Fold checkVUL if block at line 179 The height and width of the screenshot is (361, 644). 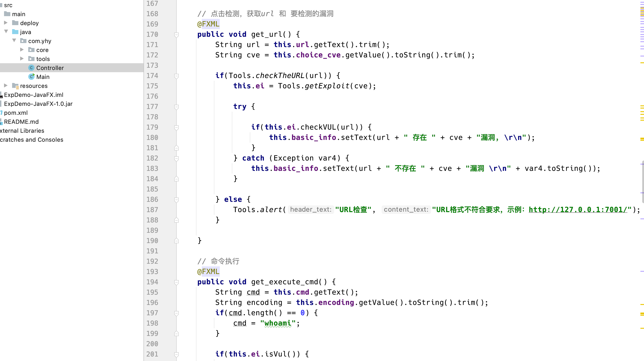(x=176, y=128)
